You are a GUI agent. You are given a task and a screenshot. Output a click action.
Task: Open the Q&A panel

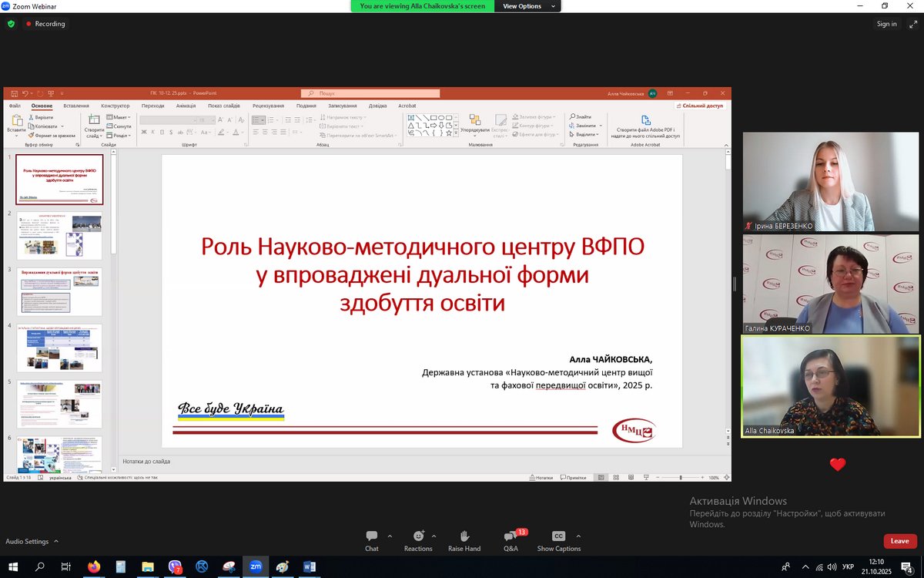coord(511,540)
